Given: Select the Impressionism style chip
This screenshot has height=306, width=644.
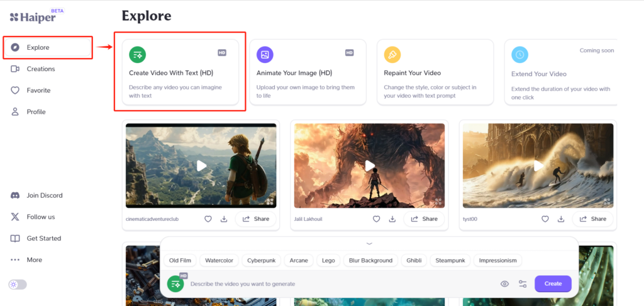Looking at the screenshot, I should point(498,260).
